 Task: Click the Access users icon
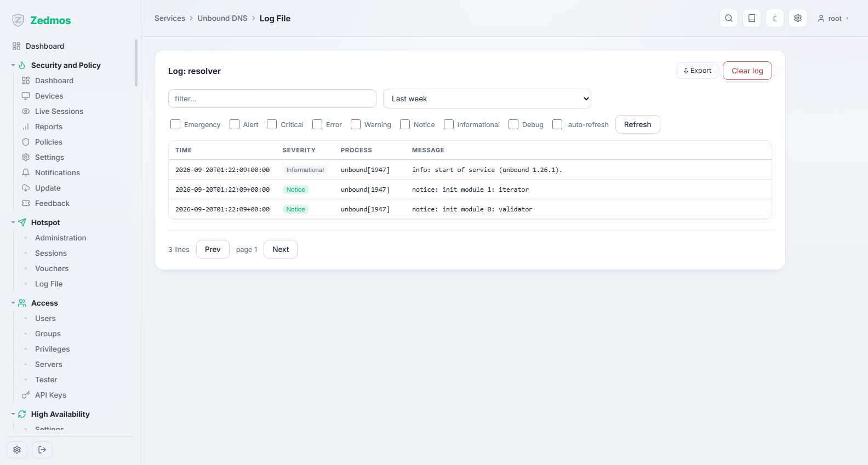pyautogui.click(x=22, y=303)
